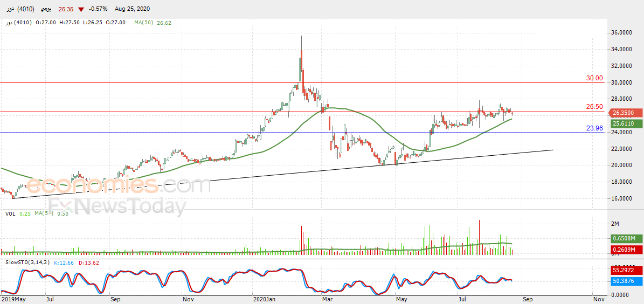Image resolution: width=644 pixels, height=304 pixels.
Task: Click the 2020Jan time axis label
Action: pos(265,300)
